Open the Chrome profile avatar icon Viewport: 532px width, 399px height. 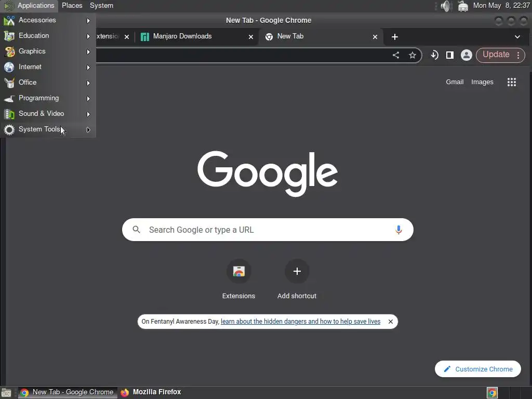point(467,55)
